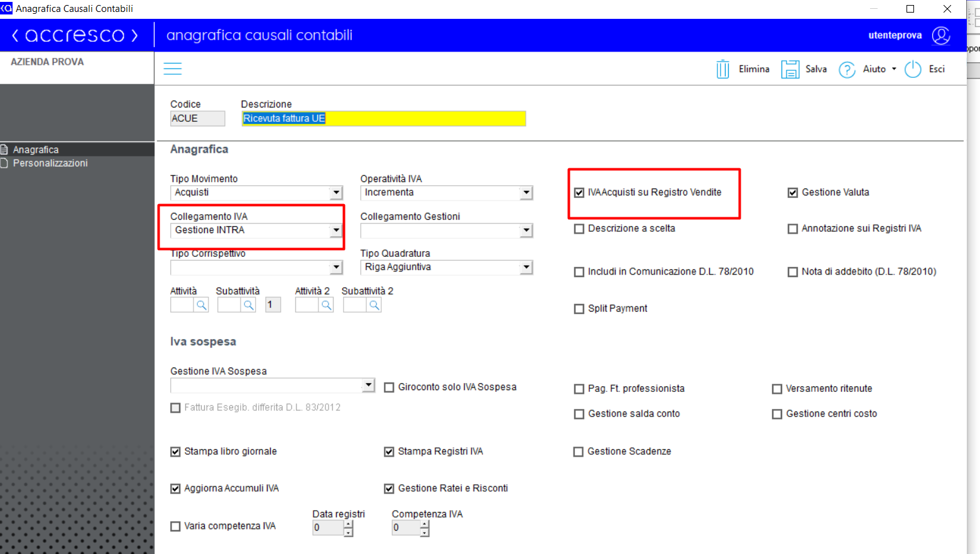The height and width of the screenshot is (554, 980).
Task: Click the accresco right chevron
Action: click(134, 36)
